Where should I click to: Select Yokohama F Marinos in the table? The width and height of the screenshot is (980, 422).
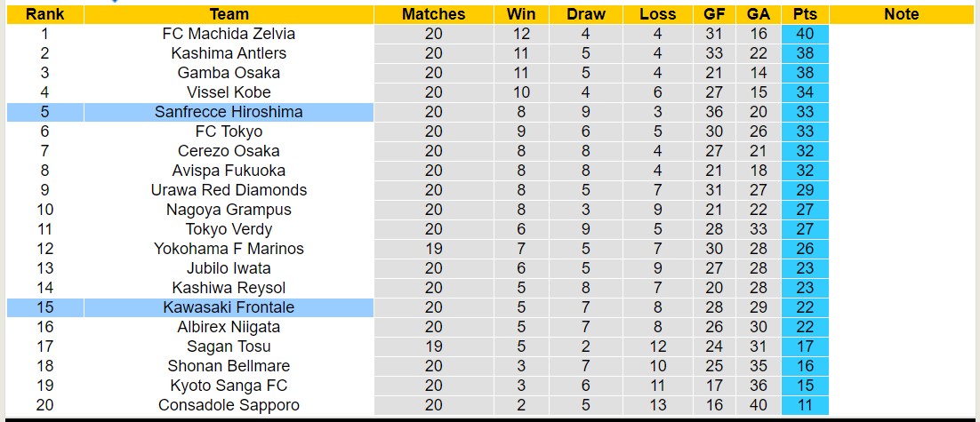pyautogui.click(x=229, y=249)
